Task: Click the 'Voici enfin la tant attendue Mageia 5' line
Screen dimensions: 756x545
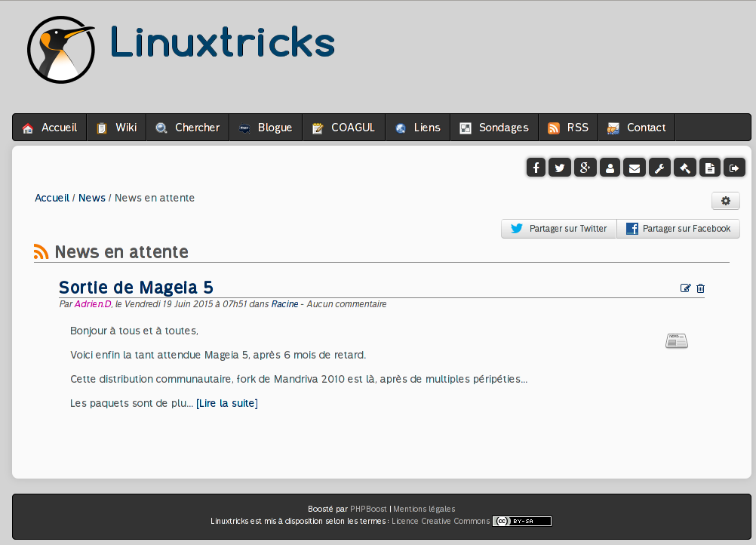Action: click(x=218, y=355)
